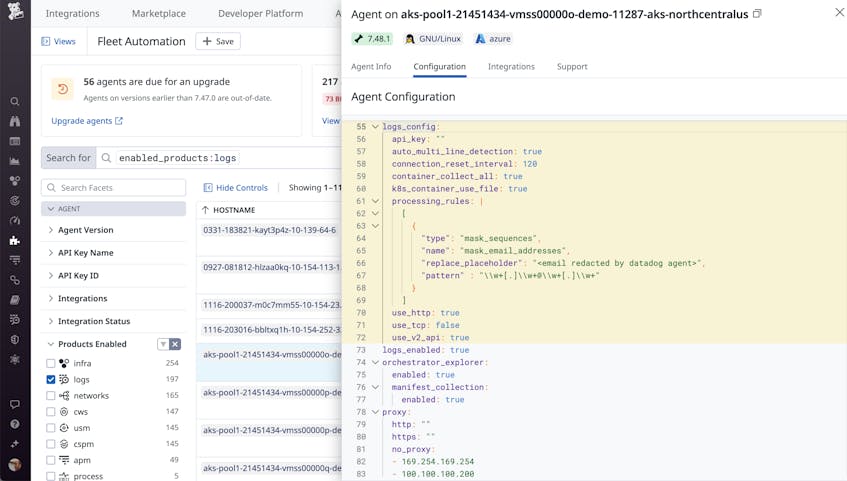847x481 pixels.
Task: Click the GNU/Linux penguin tag
Action: click(x=433, y=39)
